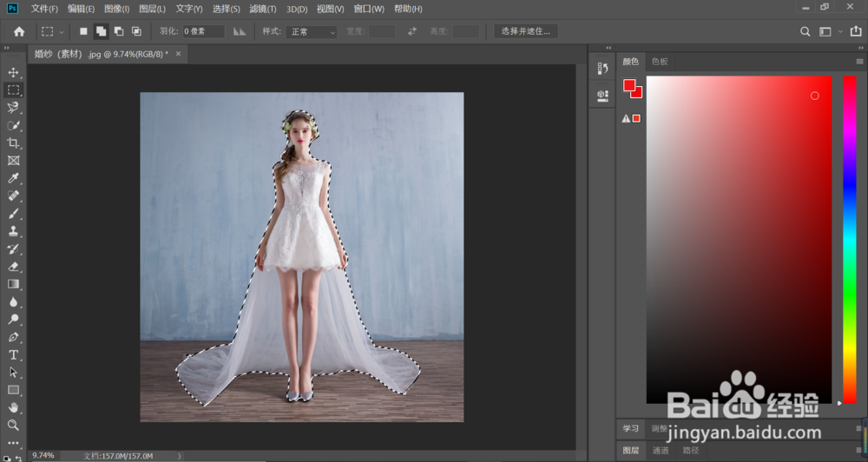Click the vertical hue spectrum slider
The image size is (868, 462).
850,239
